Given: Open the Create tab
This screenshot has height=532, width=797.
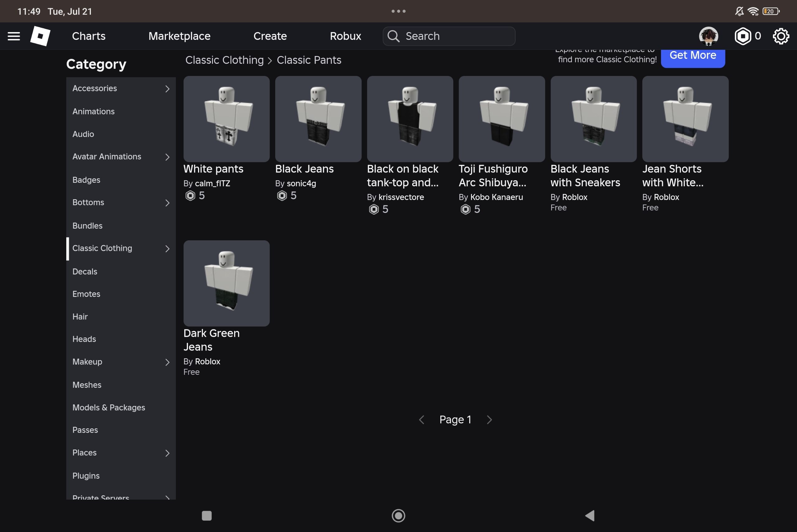Looking at the screenshot, I should pyautogui.click(x=270, y=36).
